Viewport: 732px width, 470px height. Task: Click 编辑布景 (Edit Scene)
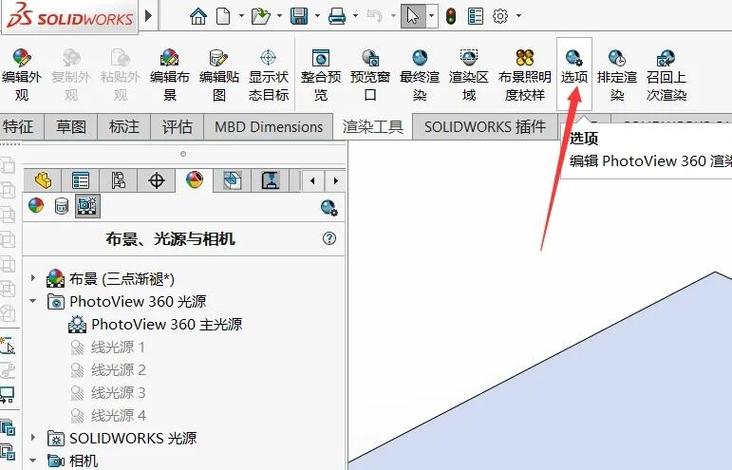point(169,75)
